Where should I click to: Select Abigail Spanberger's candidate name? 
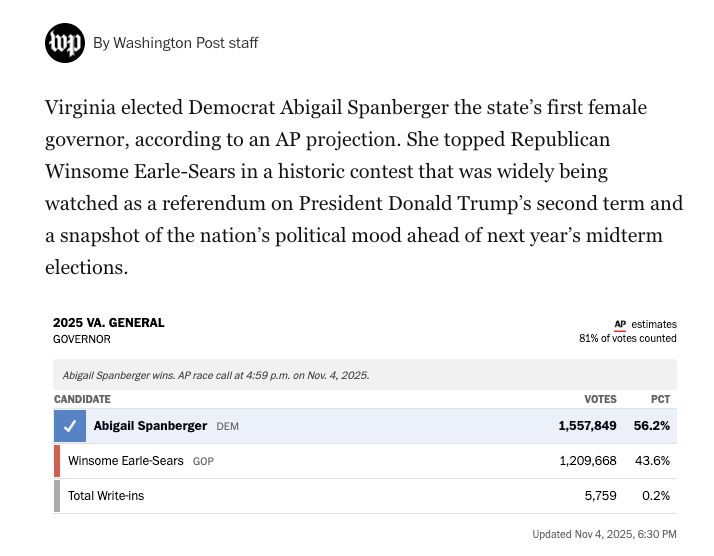pos(150,426)
